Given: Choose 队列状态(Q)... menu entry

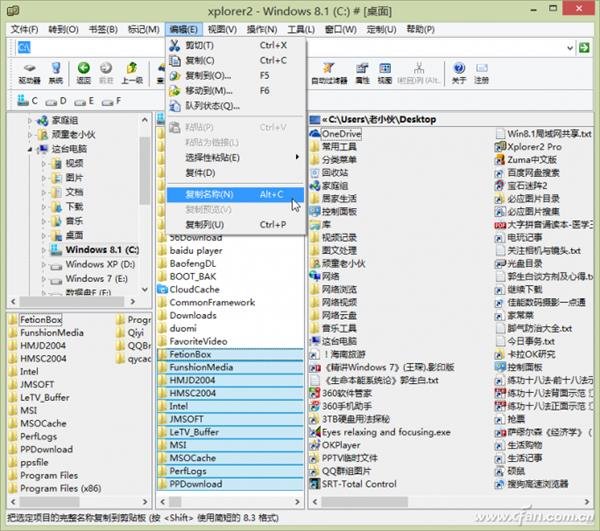Looking at the screenshot, I should [235, 106].
